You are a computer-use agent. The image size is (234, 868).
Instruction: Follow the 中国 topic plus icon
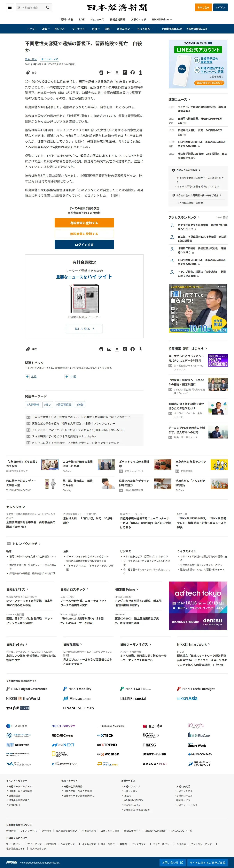point(67,377)
